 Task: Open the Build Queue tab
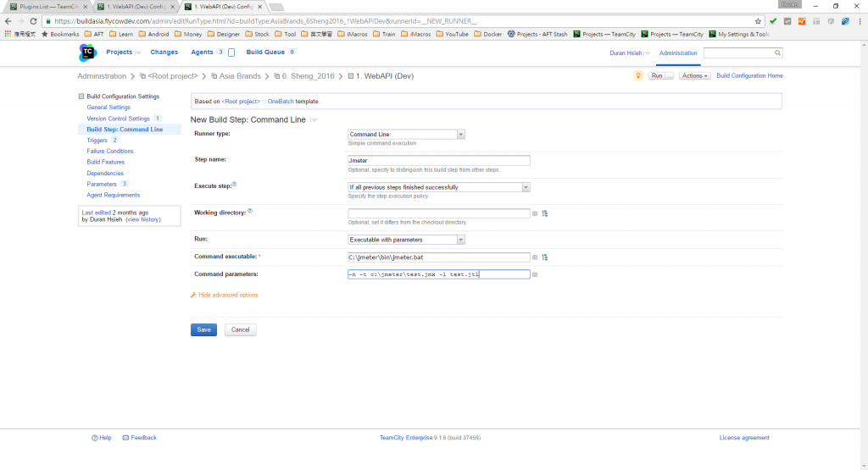pos(265,52)
